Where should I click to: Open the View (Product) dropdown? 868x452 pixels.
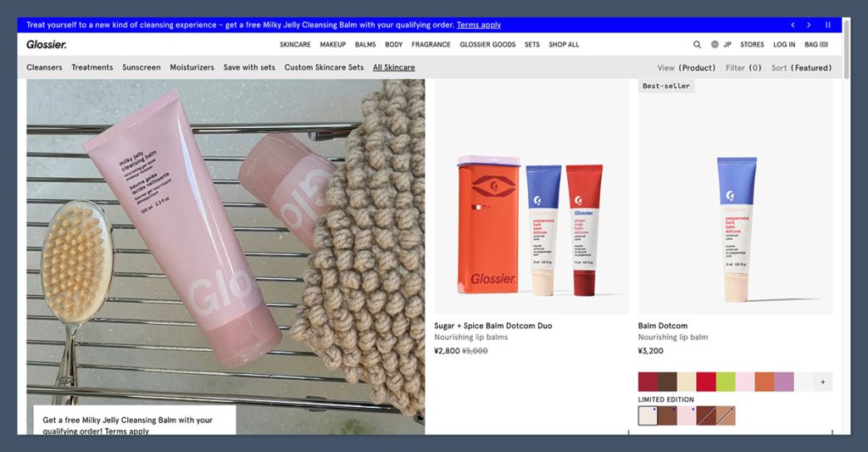(687, 68)
